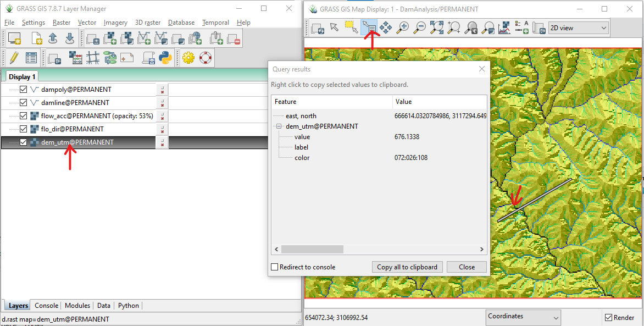Open the 2D view mode dropdown
This screenshot has height=326, width=644.
[578, 27]
